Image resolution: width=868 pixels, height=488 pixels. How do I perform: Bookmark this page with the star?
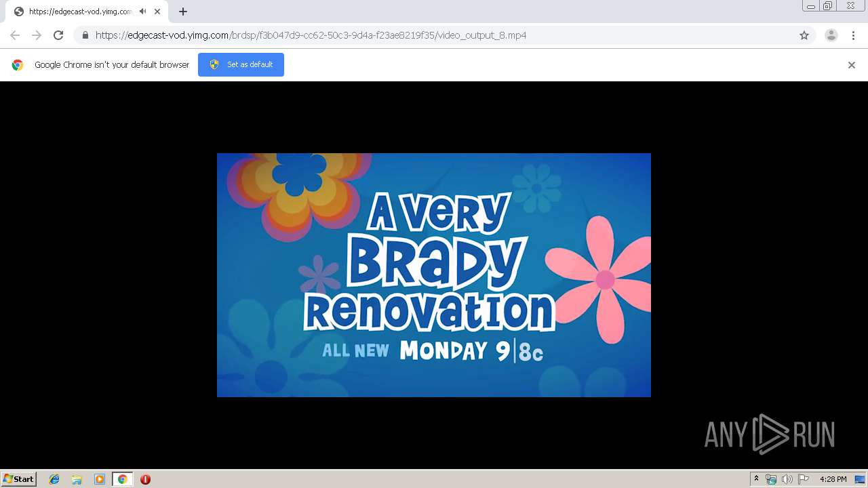click(x=804, y=35)
